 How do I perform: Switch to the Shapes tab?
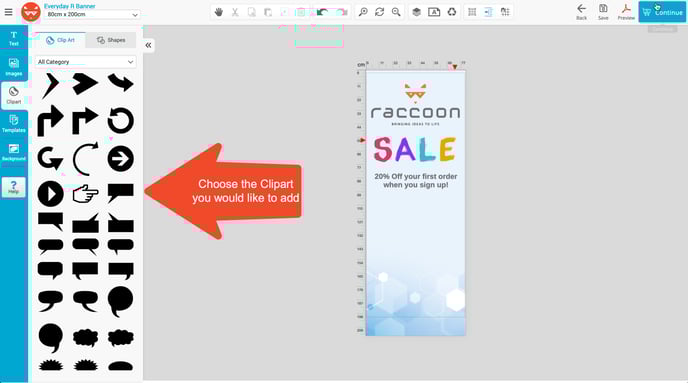(x=111, y=40)
